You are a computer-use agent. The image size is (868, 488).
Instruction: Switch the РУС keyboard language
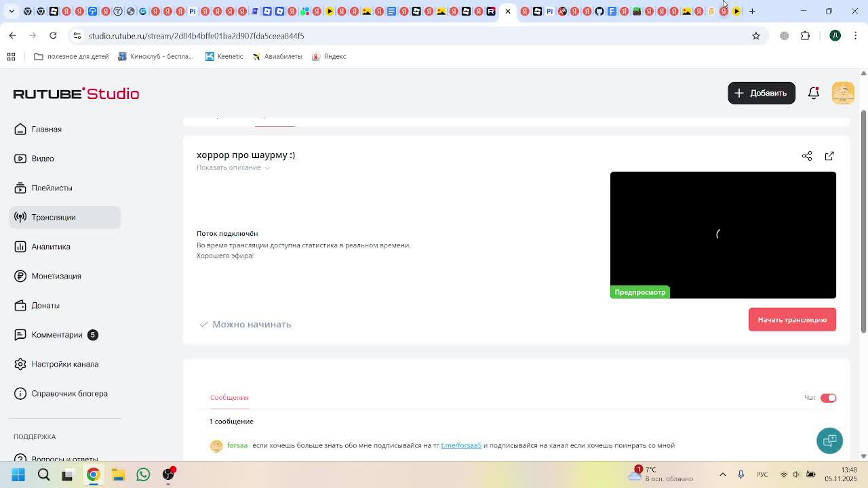point(762,474)
